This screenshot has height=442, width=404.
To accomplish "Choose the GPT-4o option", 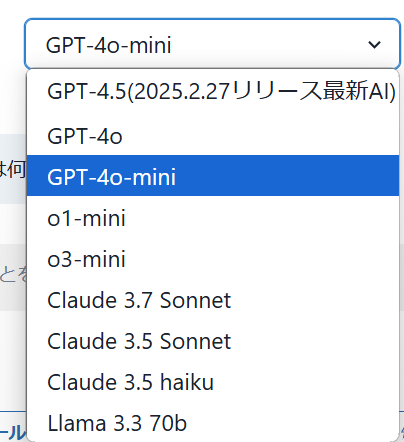I will pos(213,136).
